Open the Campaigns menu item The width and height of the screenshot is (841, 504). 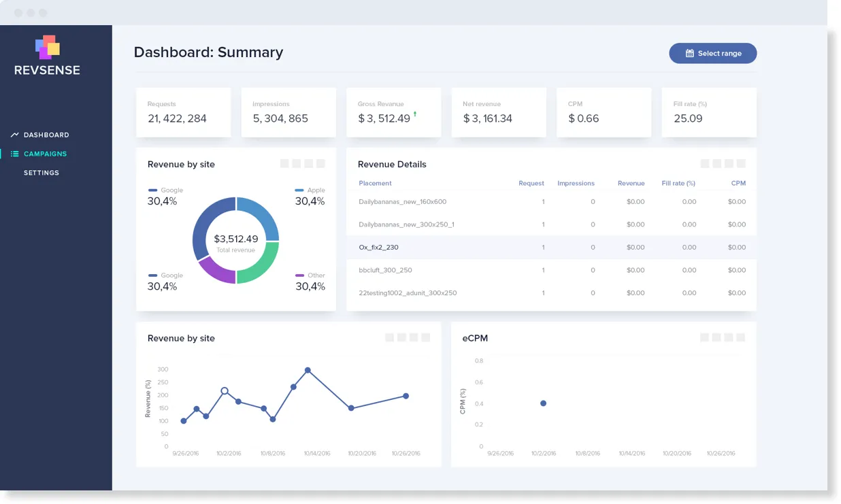[45, 154]
